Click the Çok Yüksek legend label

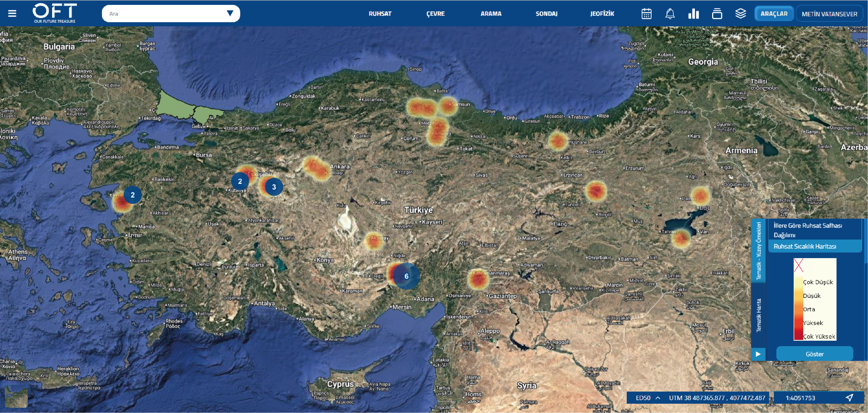[x=819, y=336]
